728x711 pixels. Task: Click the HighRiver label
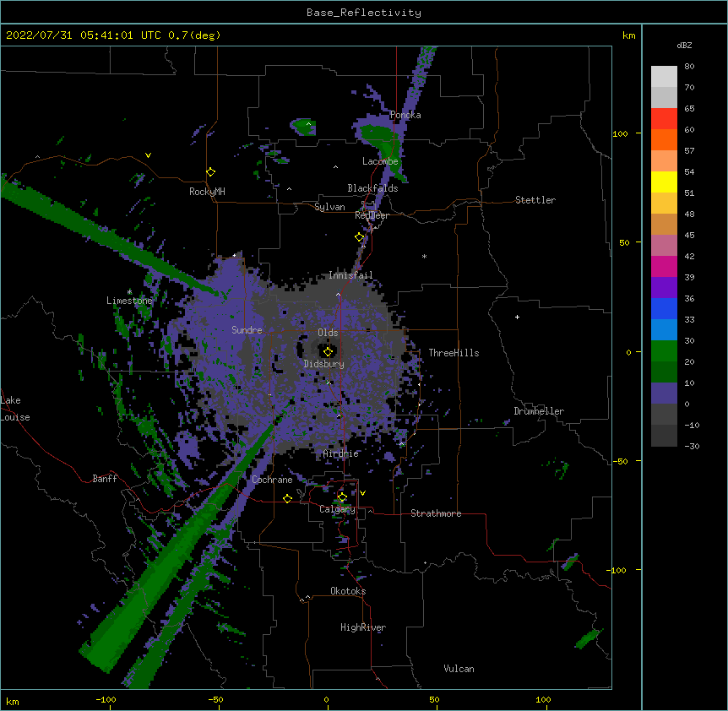363,627
